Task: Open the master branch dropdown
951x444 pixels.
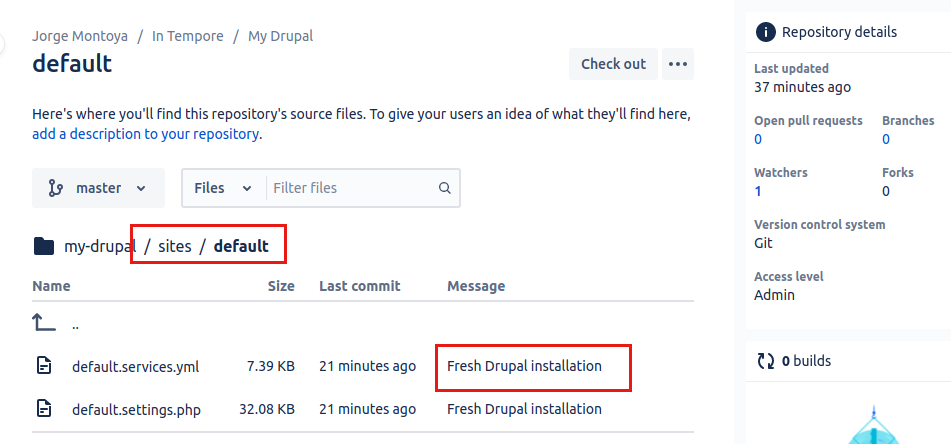Action: point(98,188)
